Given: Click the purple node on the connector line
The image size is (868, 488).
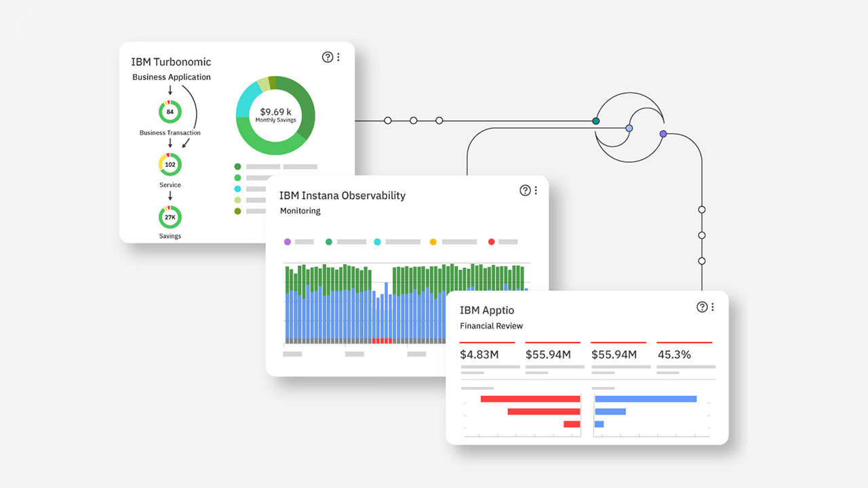Looking at the screenshot, I should tap(663, 134).
